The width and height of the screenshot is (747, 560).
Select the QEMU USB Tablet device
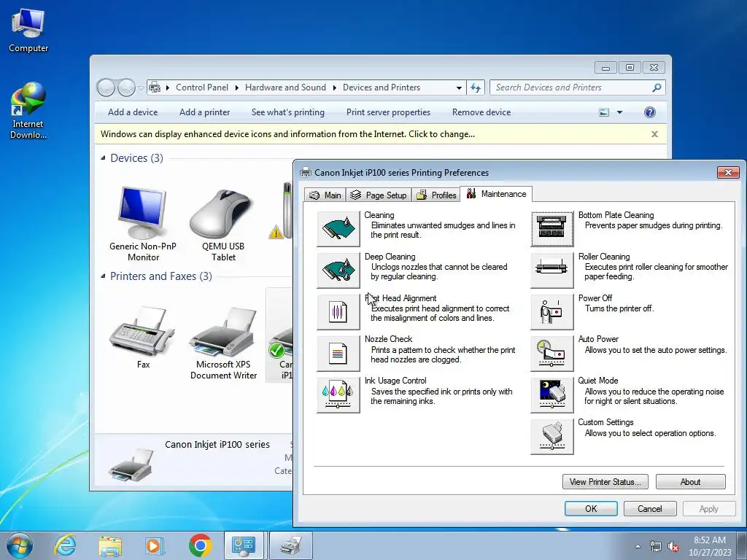pos(223,224)
